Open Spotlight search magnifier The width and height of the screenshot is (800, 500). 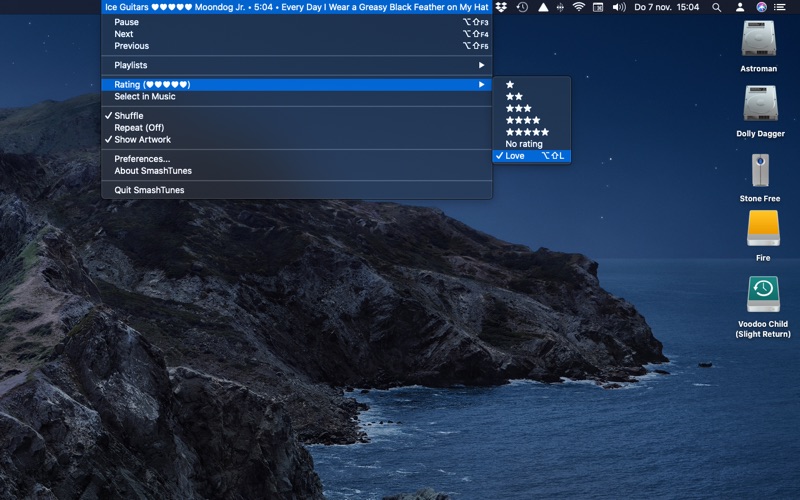717,7
